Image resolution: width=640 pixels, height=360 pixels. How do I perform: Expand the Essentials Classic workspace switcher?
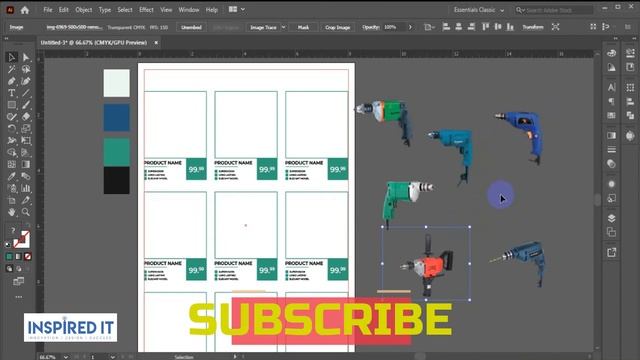478,10
